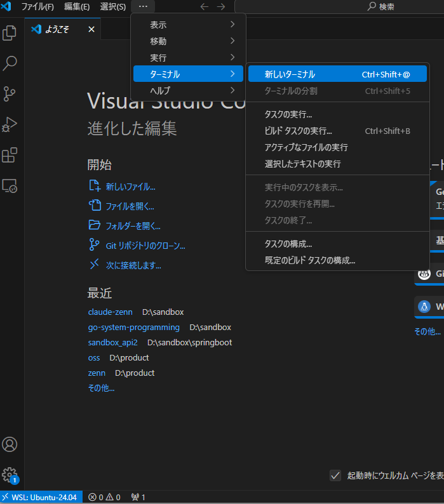The height and width of the screenshot is (504, 444).
Task: Click the open folder icon beside フォルダーを開く
Action: point(95,225)
